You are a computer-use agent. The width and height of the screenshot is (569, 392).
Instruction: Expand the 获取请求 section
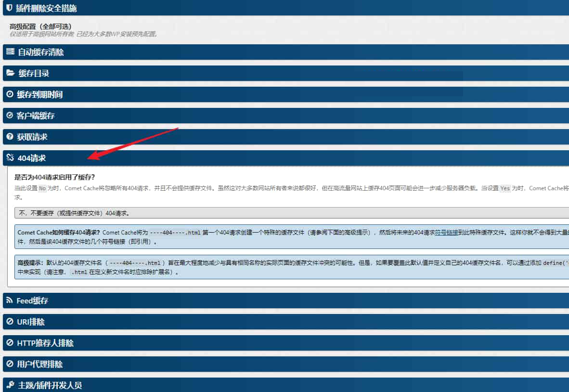click(286, 137)
